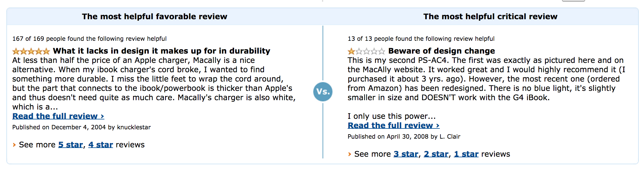Click the orange arrow beside See more 3 star
Screen dimensions: 644x173
(350, 154)
